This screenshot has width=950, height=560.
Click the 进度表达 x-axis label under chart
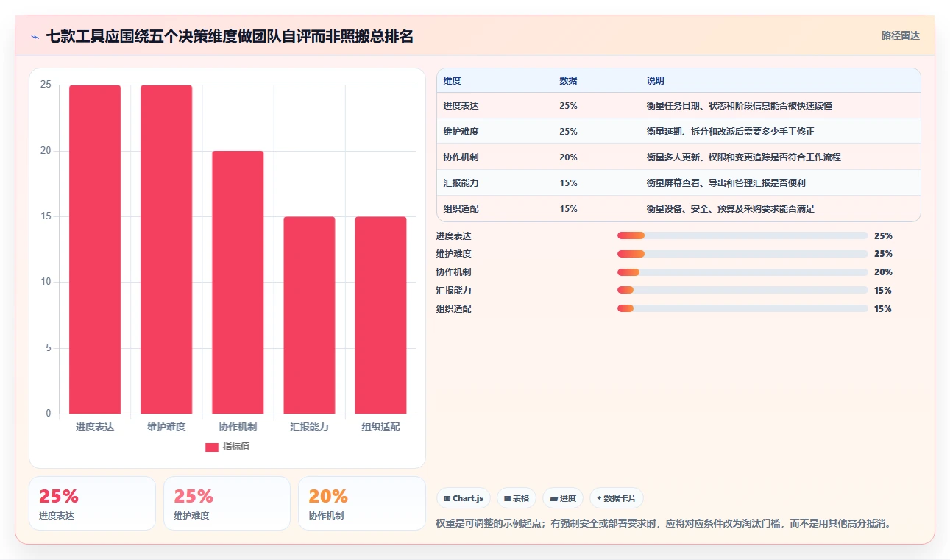(95, 427)
